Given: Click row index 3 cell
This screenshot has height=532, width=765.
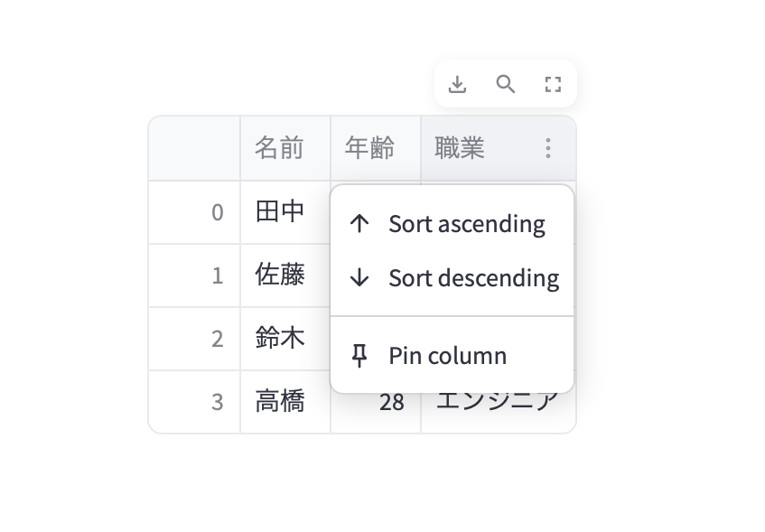Looking at the screenshot, I should 194,402.
